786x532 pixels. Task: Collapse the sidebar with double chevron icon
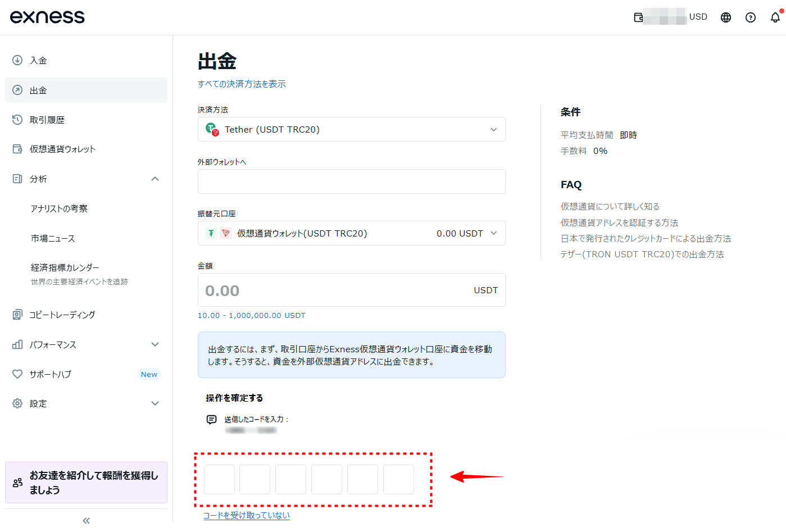pos(86,521)
